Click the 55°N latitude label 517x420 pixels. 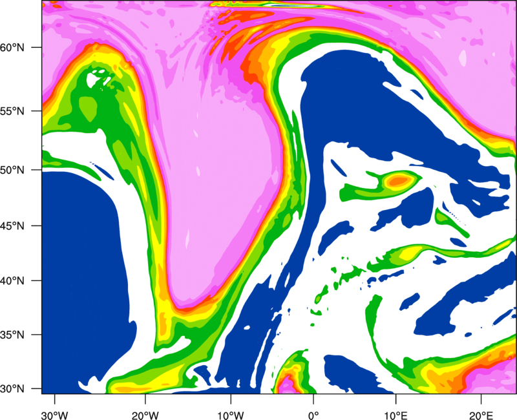coord(12,111)
